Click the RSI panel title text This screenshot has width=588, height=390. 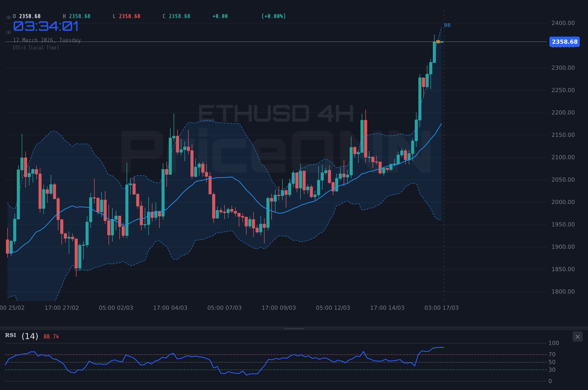[x=10, y=335]
